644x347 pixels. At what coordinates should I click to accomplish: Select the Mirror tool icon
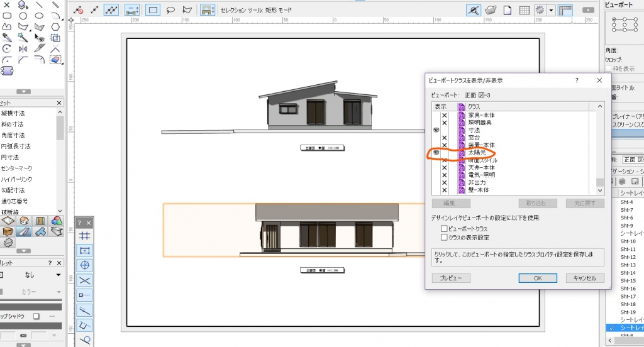[x=23, y=48]
